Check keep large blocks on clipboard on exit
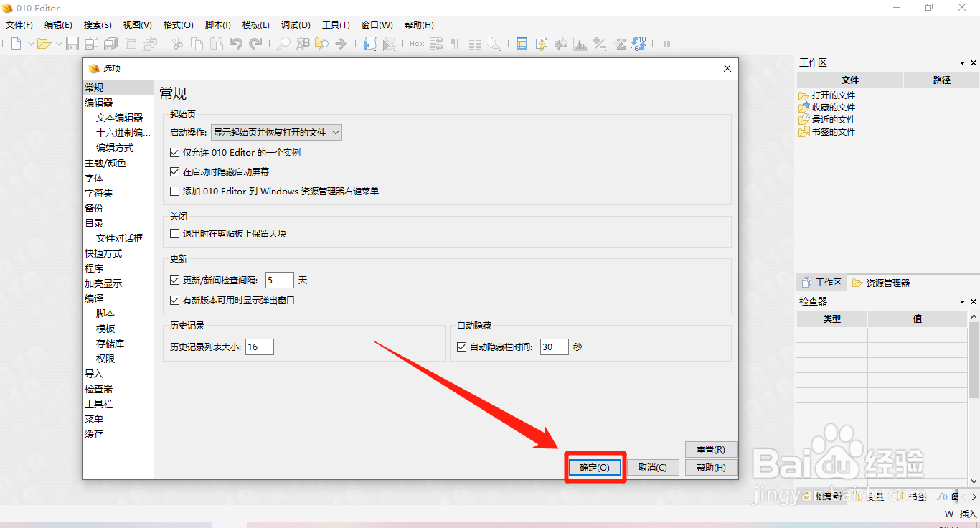The height and width of the screenshot is (528, 980). pyautogui.click(x=174, y=234)
